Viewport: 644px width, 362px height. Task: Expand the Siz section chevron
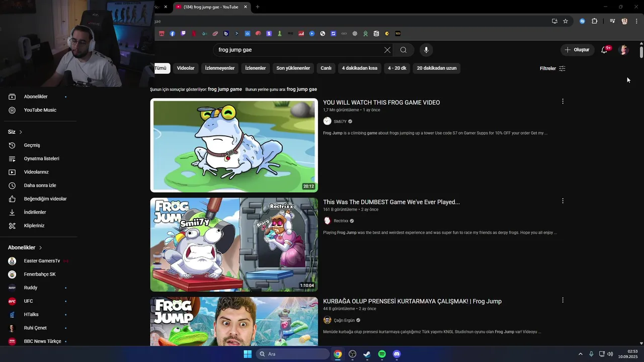click(x=21, y=132)
